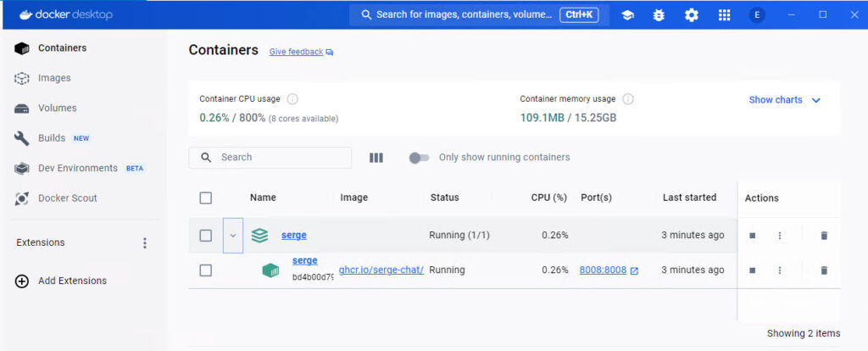Sort by Name column header

(x=263, y=198)
